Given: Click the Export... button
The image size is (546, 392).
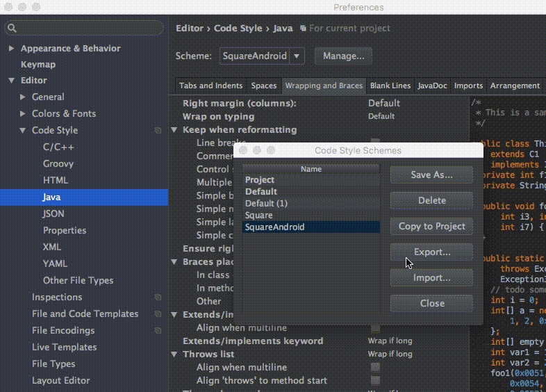Looking at the screenshot, I should [x=432, y=252].
